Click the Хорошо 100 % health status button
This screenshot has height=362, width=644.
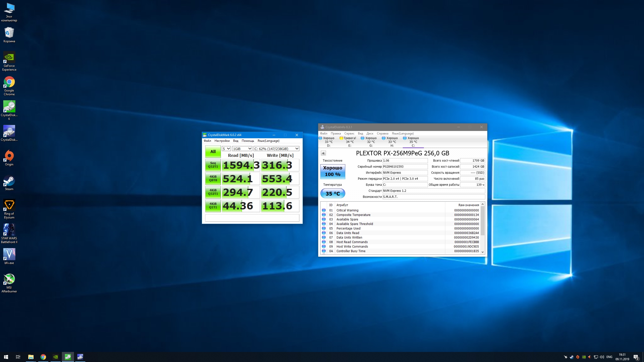click(x=333, y=171)
